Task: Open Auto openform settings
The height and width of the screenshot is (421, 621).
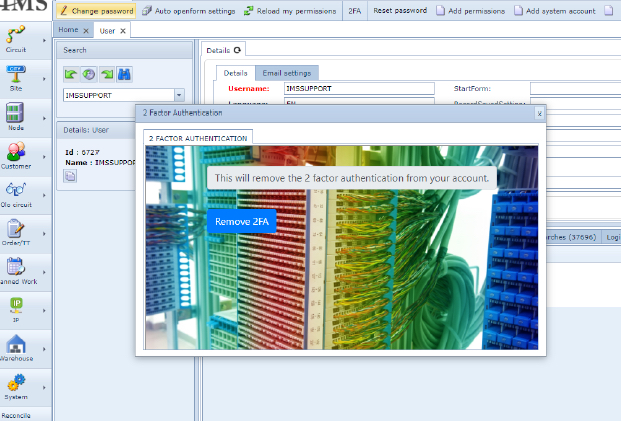Action: (189, 11)
